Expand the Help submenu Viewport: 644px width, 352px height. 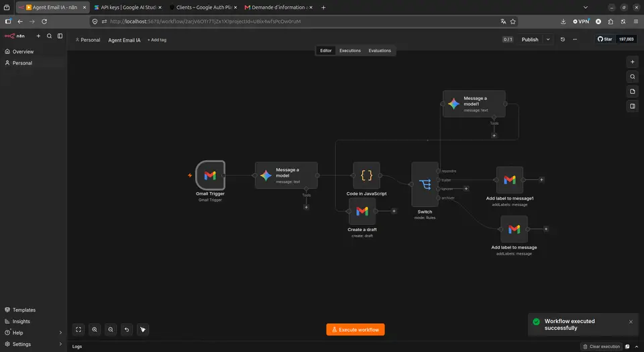[60, 333]
